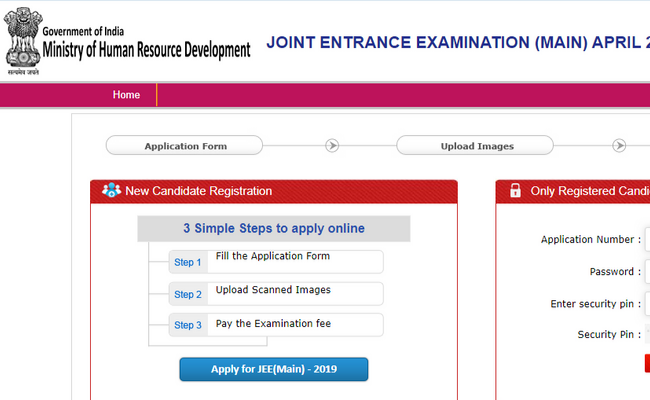Image resolution: width=650 pixels, height=400 pixels.
Task: Click the lock icon in the login header
Action: 515,191
